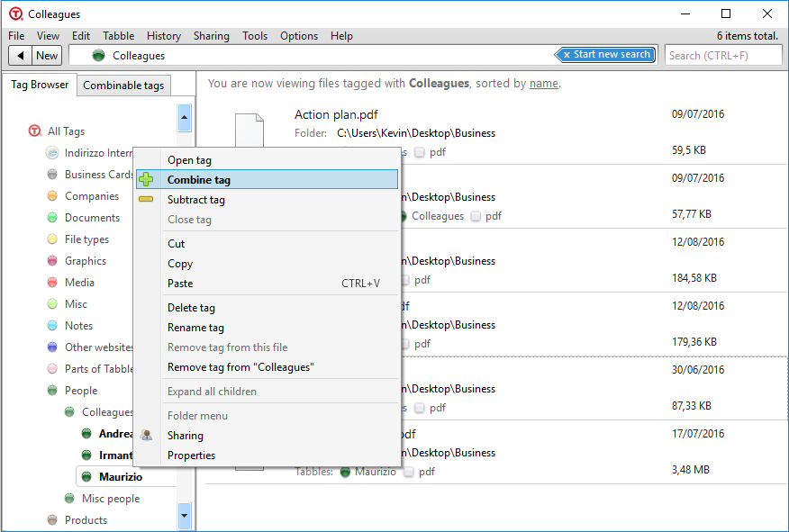The height and width of the screenshot is (532, 789).
Task: Click the pdf tag in the 59,5 KB row
Action: click(x=431, y=152)
